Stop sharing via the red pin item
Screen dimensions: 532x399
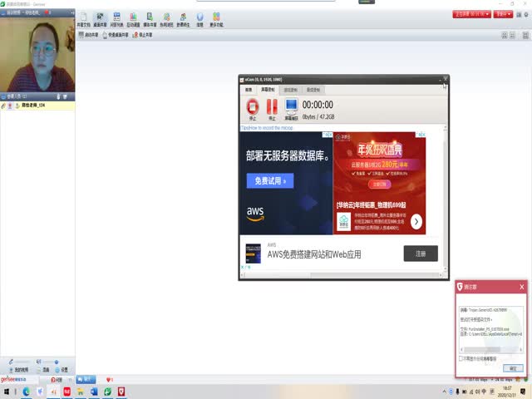pyautogui.click(x=142, y=35)
